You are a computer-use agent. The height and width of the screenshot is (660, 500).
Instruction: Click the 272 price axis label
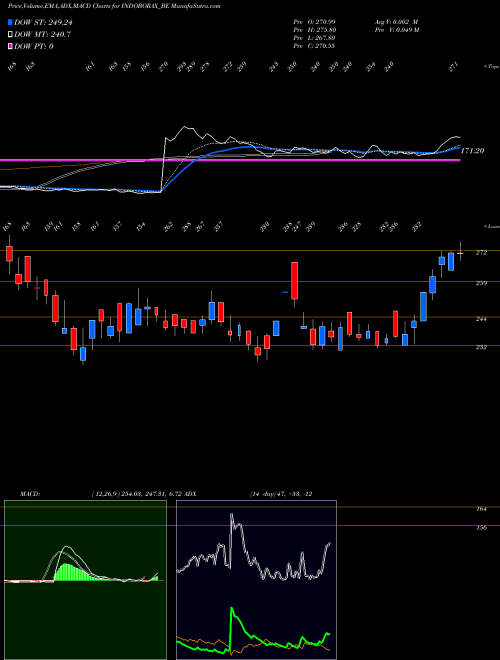(x=481, y=253)
